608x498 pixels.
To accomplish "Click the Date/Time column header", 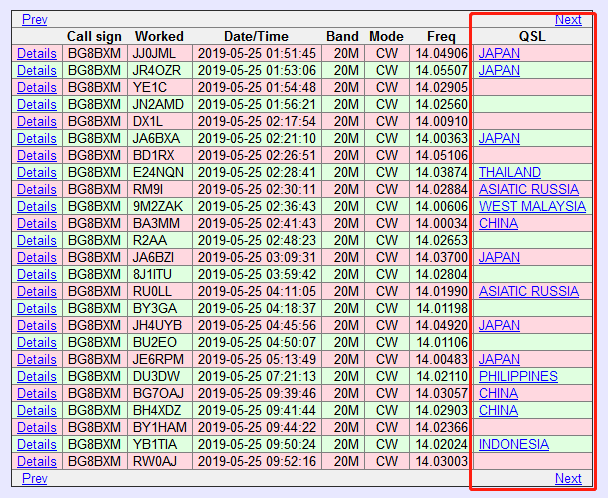I will (256, 36).
